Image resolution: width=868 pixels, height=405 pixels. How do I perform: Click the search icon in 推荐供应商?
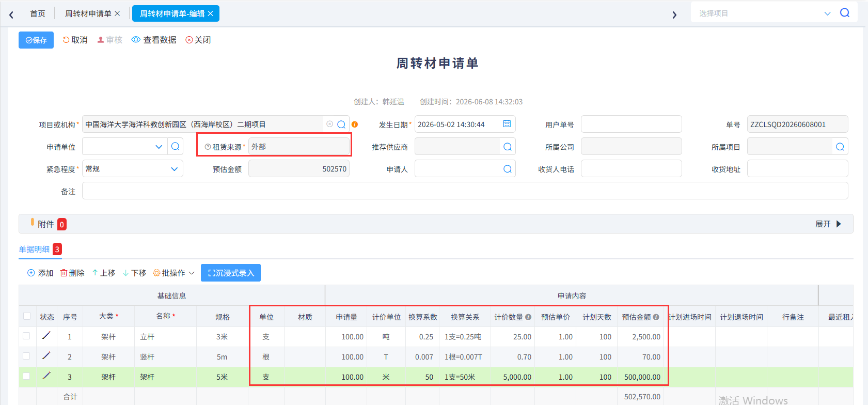point(508,147)
